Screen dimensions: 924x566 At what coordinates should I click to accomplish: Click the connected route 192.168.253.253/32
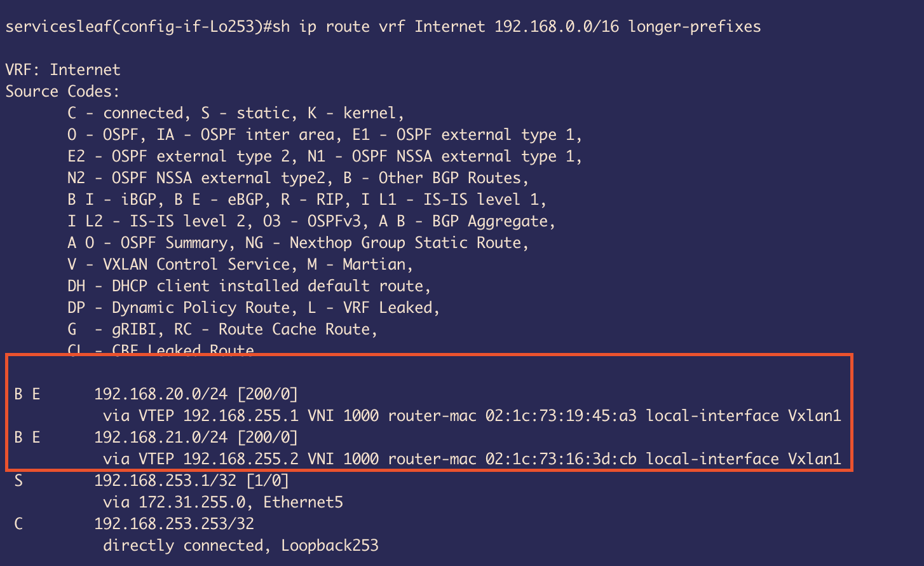pyautogui.click(x=174, y=524)
